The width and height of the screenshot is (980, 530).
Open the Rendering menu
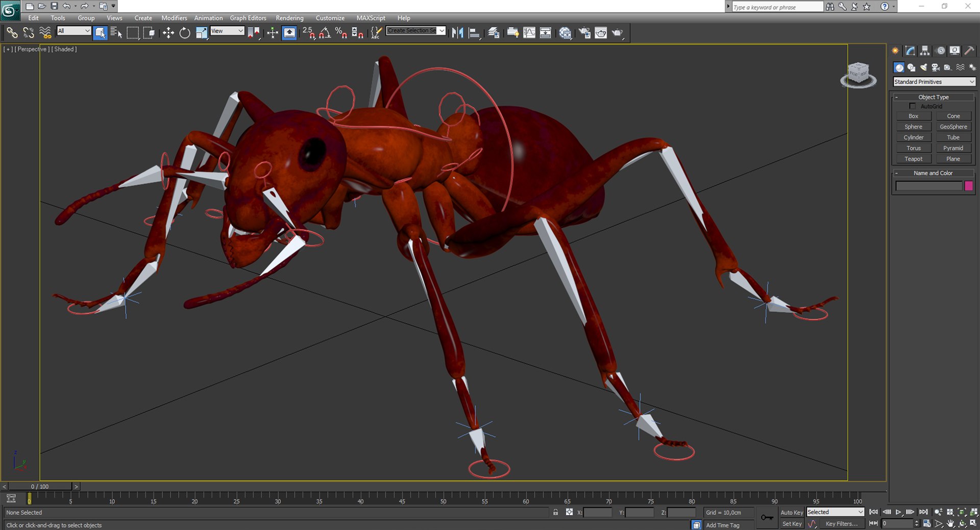[x=289, y=18]
